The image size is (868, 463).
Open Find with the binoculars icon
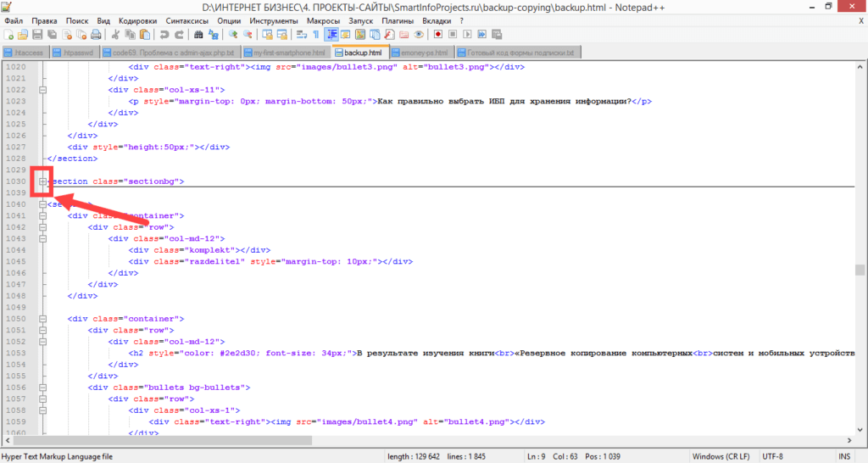pyautogui.click(x=198, y=35)
